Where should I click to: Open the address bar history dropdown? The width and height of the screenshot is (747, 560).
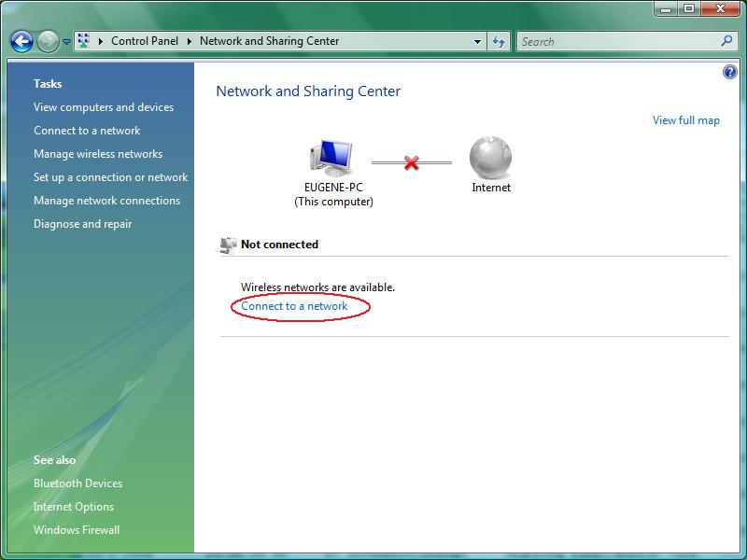click(x=475, y=41)
